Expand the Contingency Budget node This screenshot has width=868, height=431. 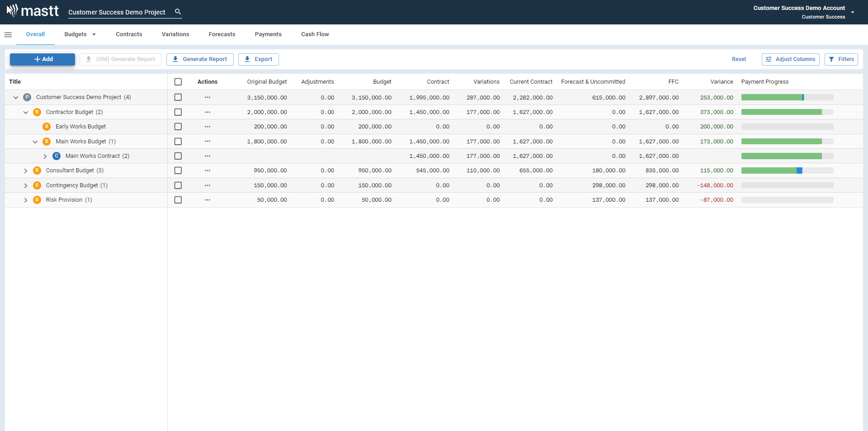[x=26, y=185]
